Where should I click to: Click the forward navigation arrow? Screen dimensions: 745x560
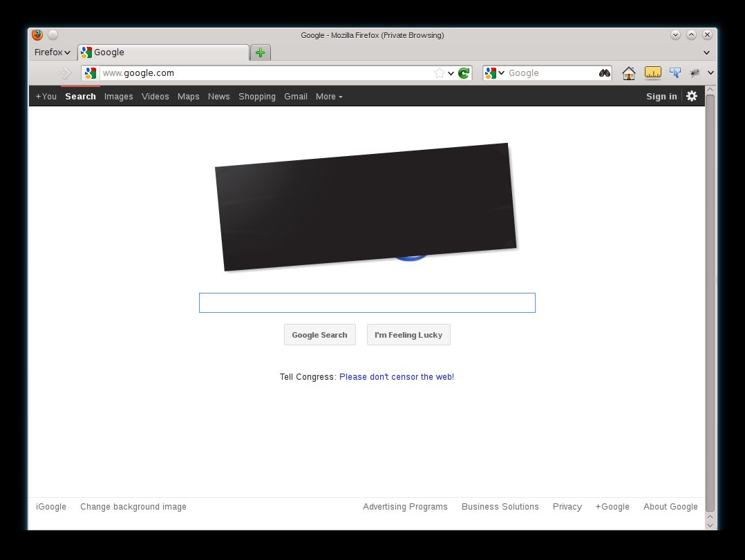pos(64,73)
